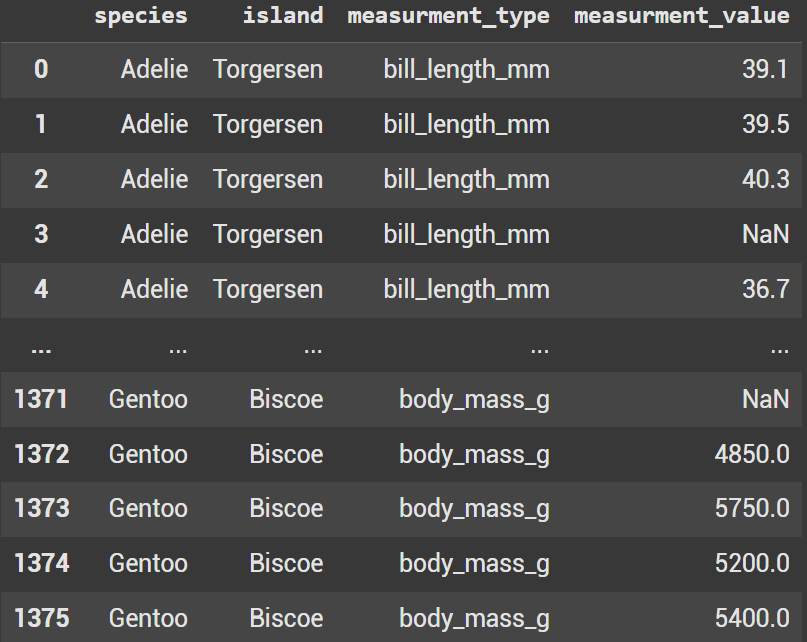The image size is (807, 642).
Task: Select the 39.1 value cell
Action: pyautogui.click(x=765, y=70)
